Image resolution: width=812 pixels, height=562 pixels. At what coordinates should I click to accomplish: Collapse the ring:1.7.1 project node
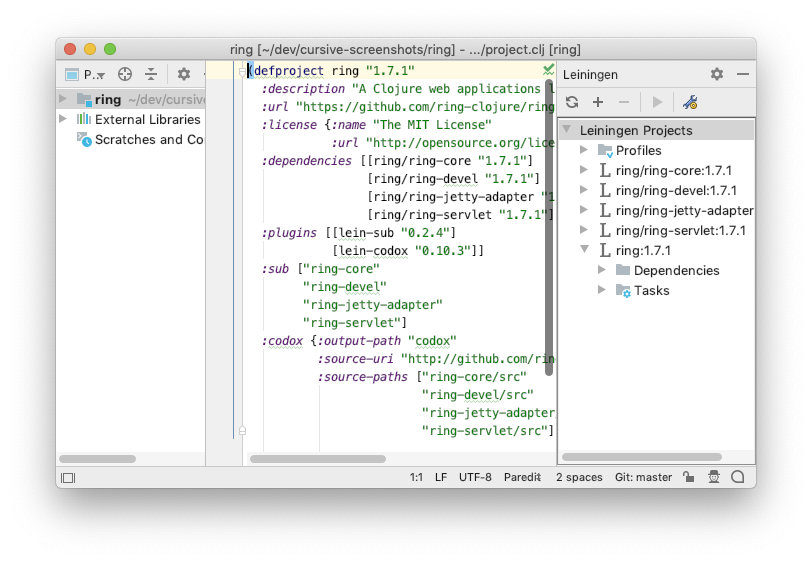coord(584,249)
